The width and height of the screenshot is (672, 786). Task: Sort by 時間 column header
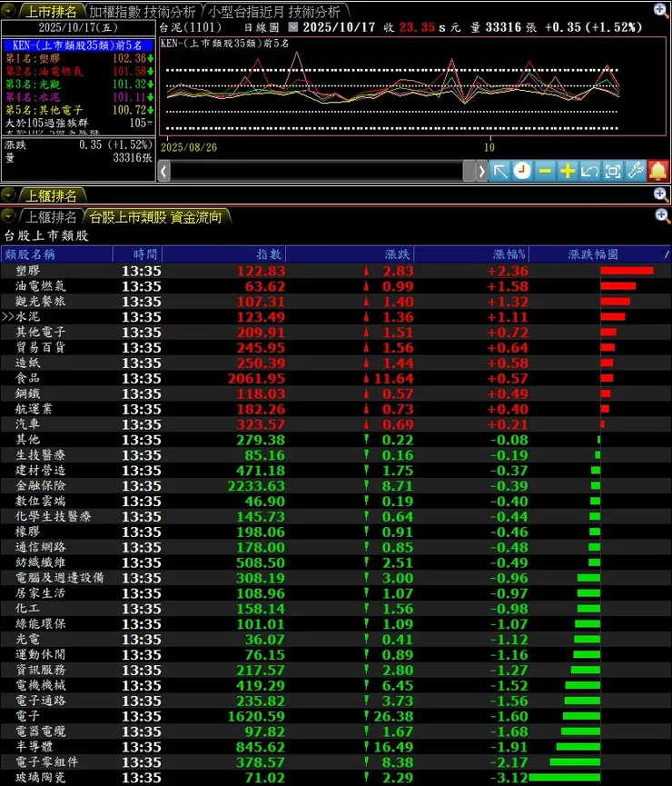pyautogui.click(x=137, y=254)
